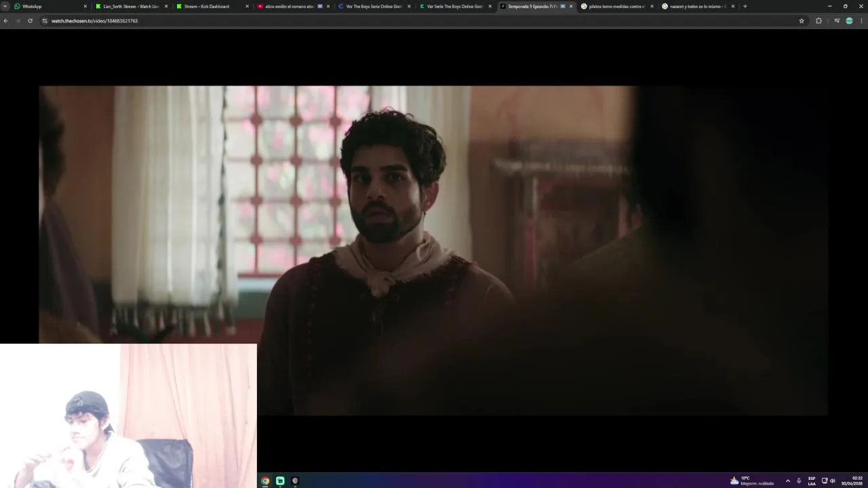The height and width of the screenshot is (488, 868).
Task: Click the video to toggle playback
Action: (x=433, y=250)
